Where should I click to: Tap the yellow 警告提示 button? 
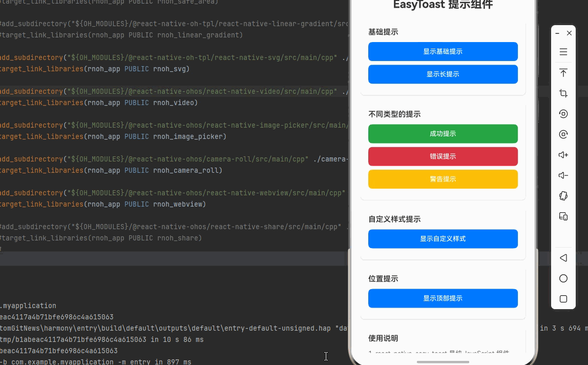click(x=443, y=179)
